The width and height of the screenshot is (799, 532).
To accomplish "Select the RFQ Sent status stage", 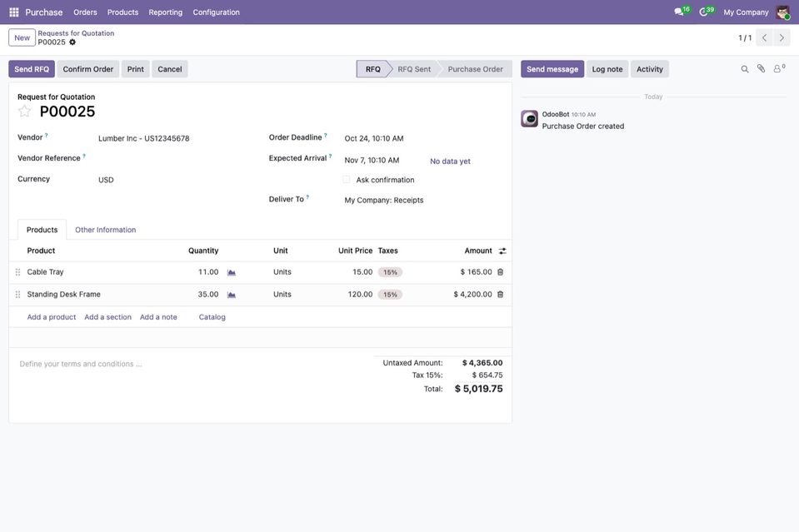I will (x=414, y=69).
